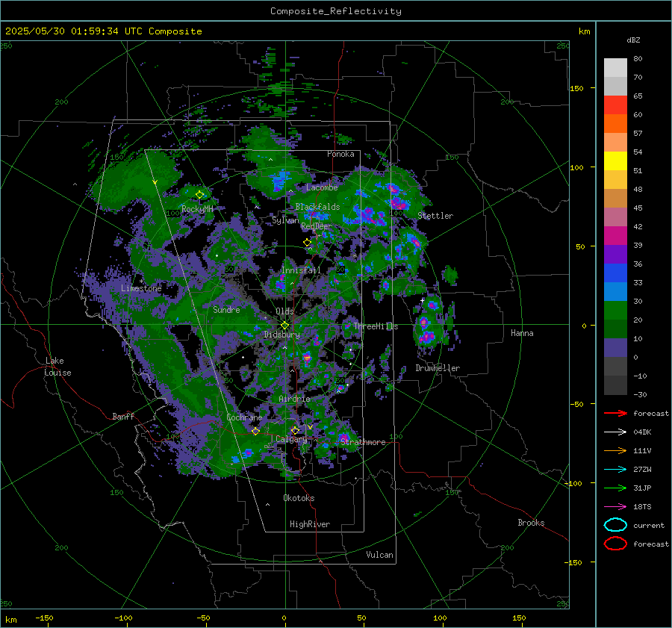Click the Banff label
The image size is (672, 628).
123,416
